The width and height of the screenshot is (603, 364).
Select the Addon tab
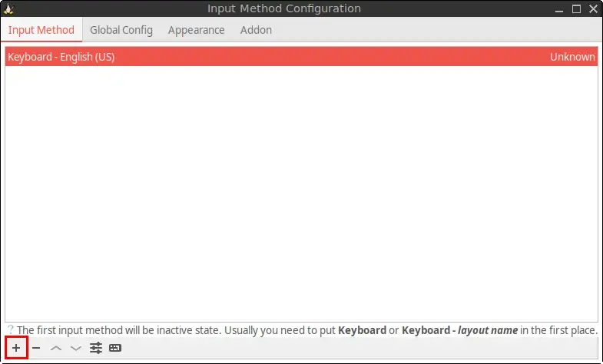coord(256,30)
